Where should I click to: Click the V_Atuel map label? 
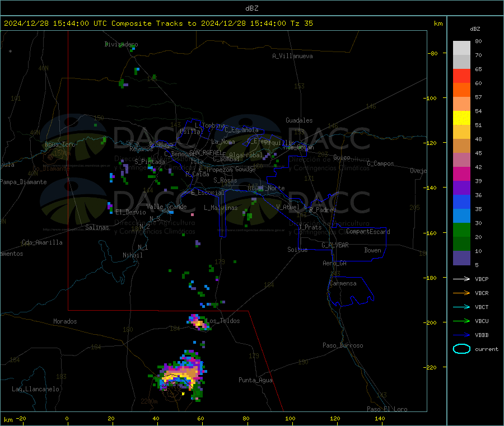click(x=288, y=207)
